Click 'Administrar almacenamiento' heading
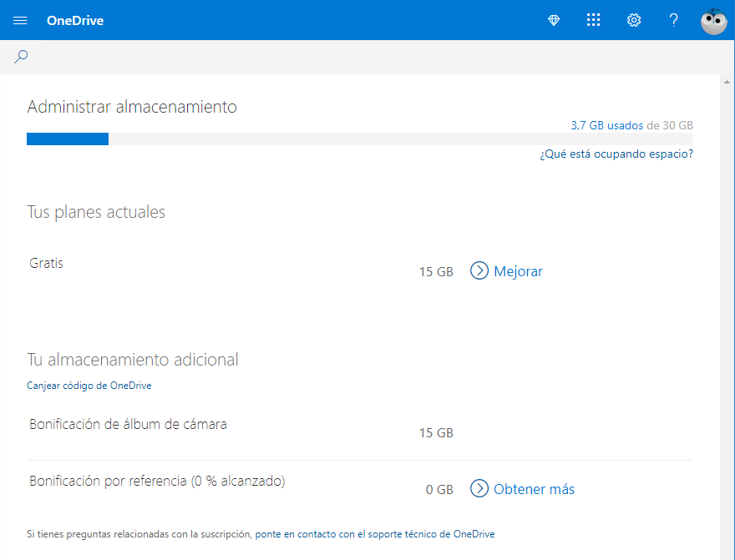Viewport: 735px width, 560px height. [132, 107]
